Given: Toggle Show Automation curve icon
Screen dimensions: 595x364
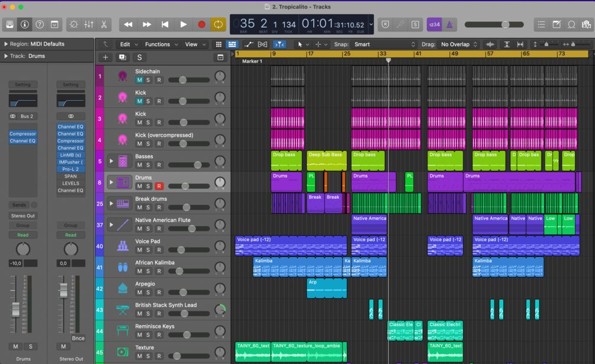Looking at the screenshot, I should coord(249,44).
